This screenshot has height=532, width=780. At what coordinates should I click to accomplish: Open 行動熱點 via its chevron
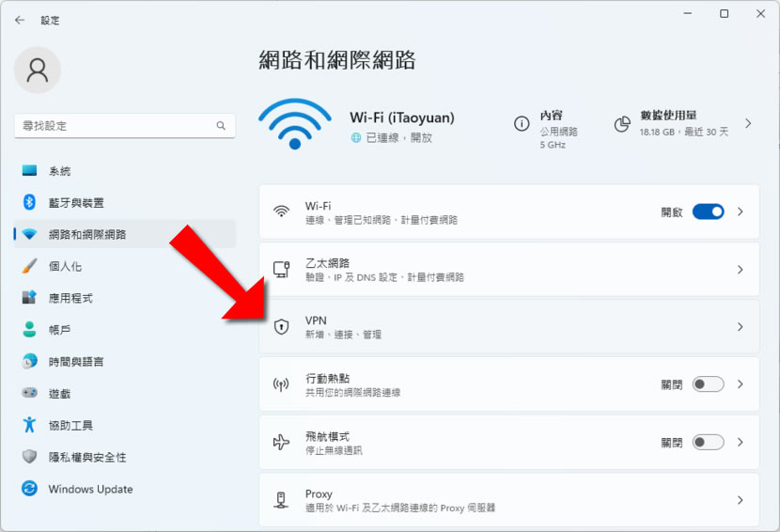(741, 384)
